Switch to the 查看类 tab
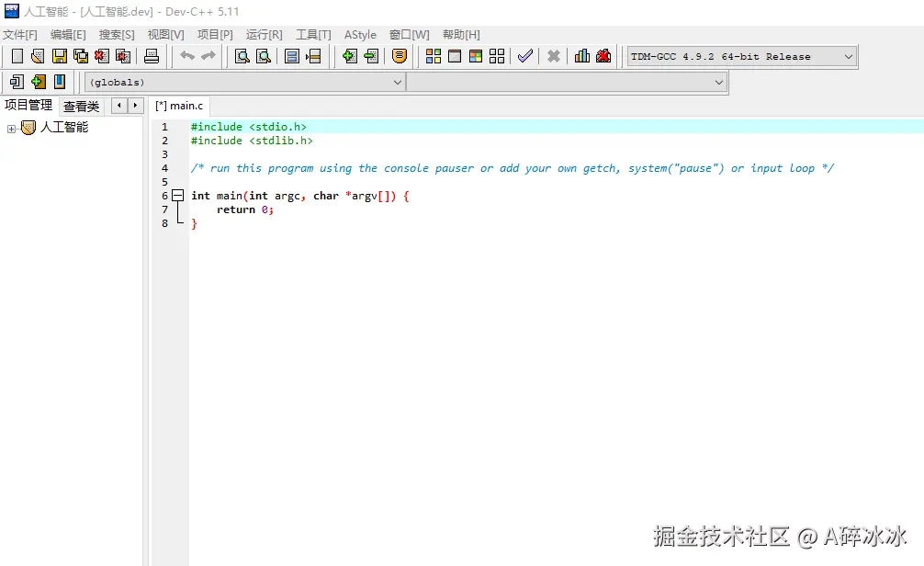Viewport: 924px width, 566px height. (82, 107)
